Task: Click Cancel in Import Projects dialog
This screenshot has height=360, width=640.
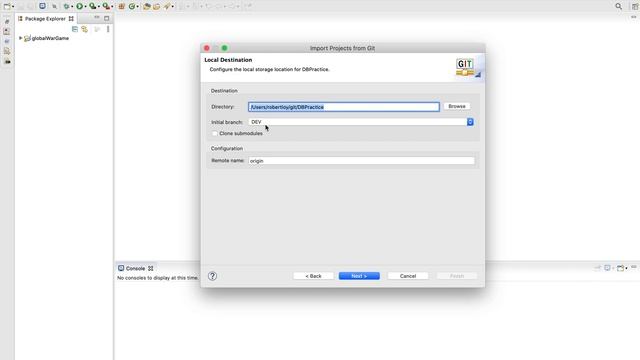Action: click(408, 276)
